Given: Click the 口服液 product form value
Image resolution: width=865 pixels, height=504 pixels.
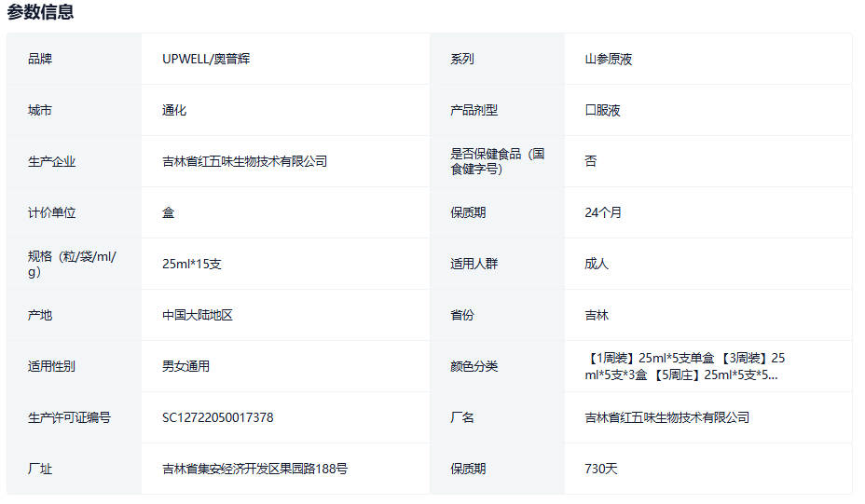Looking at the screenshot, I should click(x=602, y=110).
